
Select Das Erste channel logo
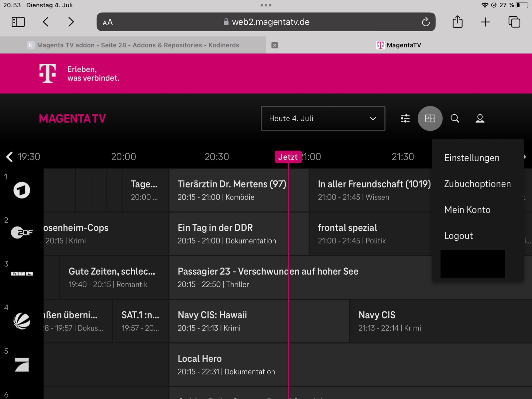pos(22,190)
